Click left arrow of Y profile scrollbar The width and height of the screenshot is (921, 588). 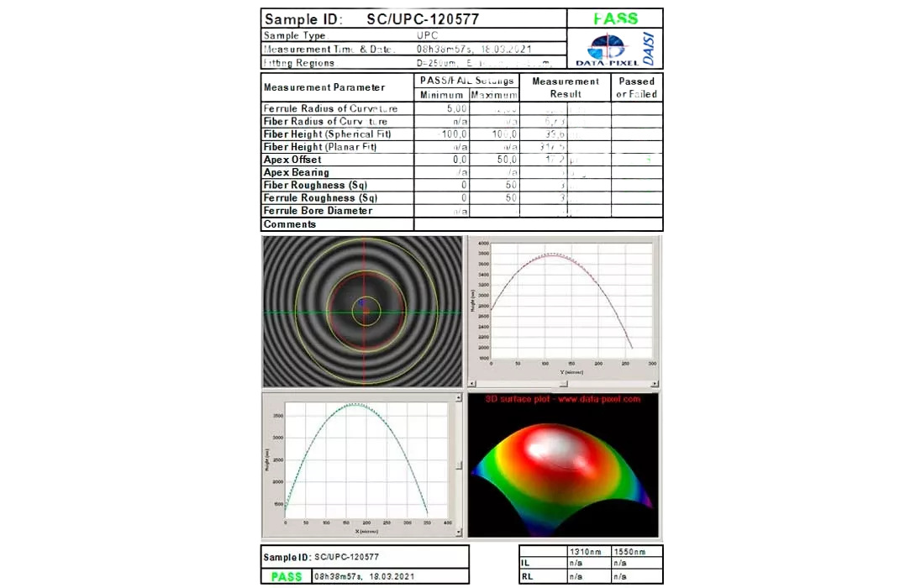472,384
